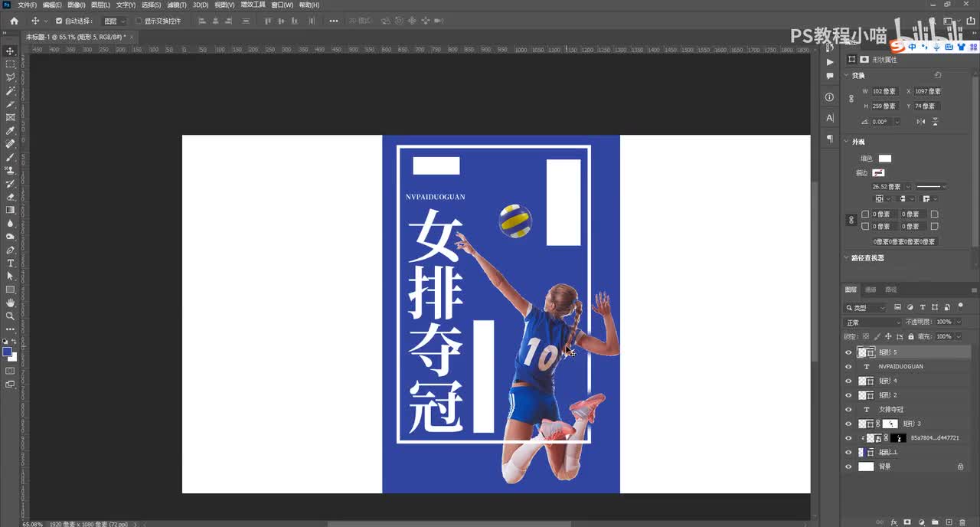Screen dimensions: 980x527
Task: Select the Pen tool
Action: pos(10,250)
